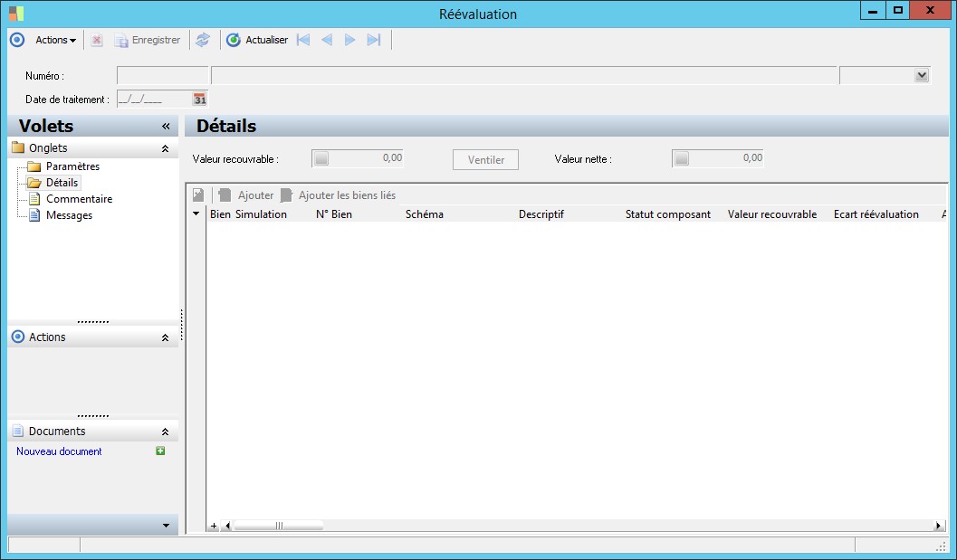Click the horizontal scrollbar right arrow
The width and height of the screenshot is (957, 560).
[939, 526]
